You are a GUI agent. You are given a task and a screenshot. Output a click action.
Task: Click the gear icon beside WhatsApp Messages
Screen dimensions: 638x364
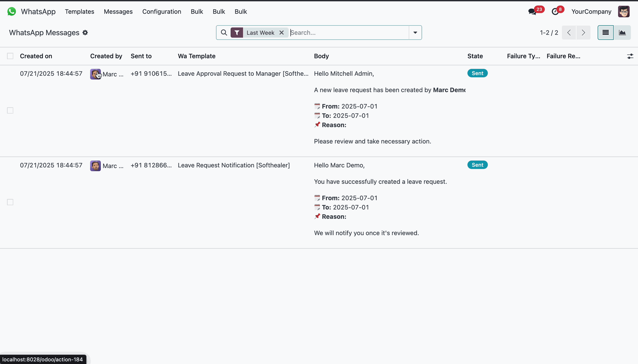coord(85,33)
